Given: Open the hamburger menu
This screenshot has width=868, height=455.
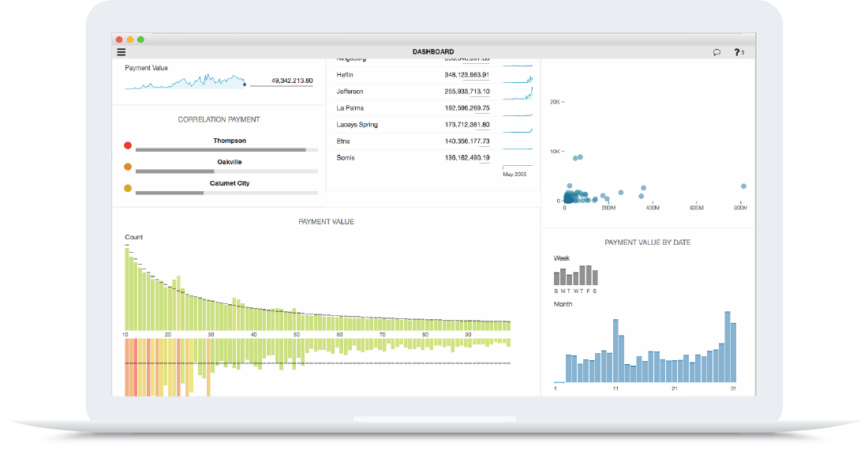Looking at the screenshot, I should click(122, 52).
